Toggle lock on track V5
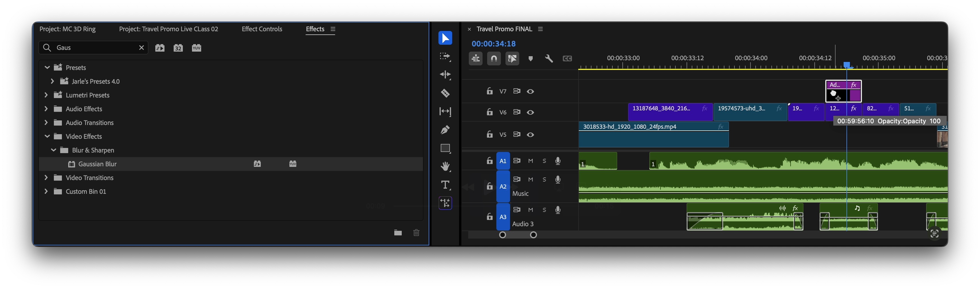The width and height of the screenshot is (980, 289). point(490,134)
